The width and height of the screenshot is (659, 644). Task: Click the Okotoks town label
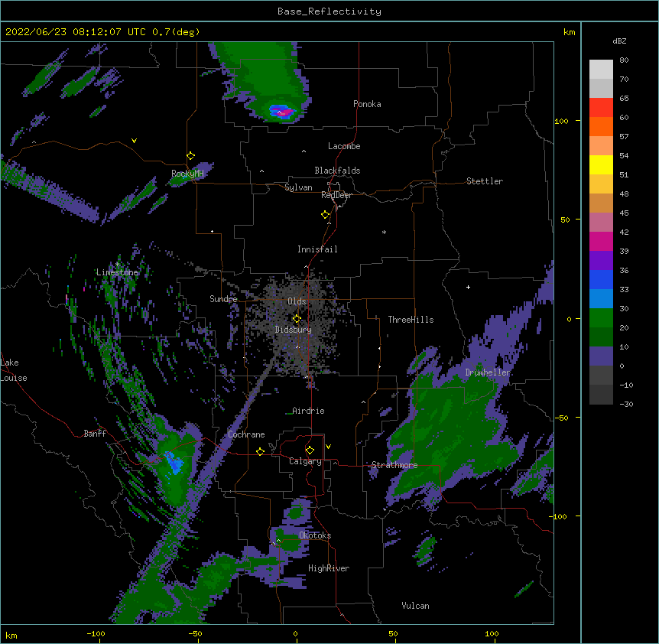(x=315, y=535)
